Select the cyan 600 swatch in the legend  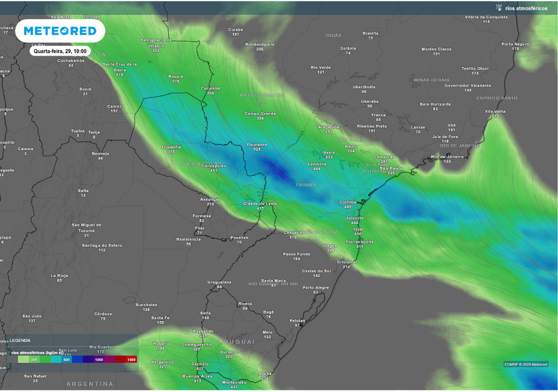(x=66, y=359)
